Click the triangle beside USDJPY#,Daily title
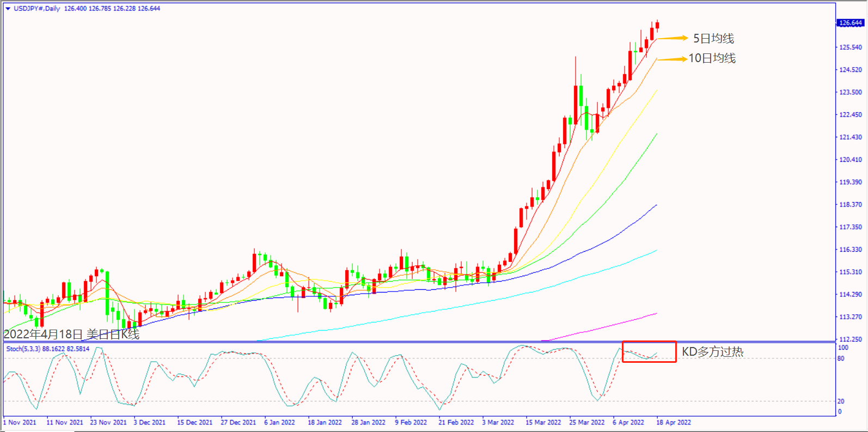Screen dimensions: 868x432 coord(8,9)
